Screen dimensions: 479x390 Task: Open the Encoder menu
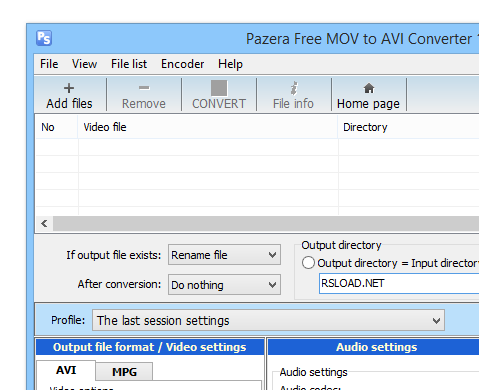point(182,64)
